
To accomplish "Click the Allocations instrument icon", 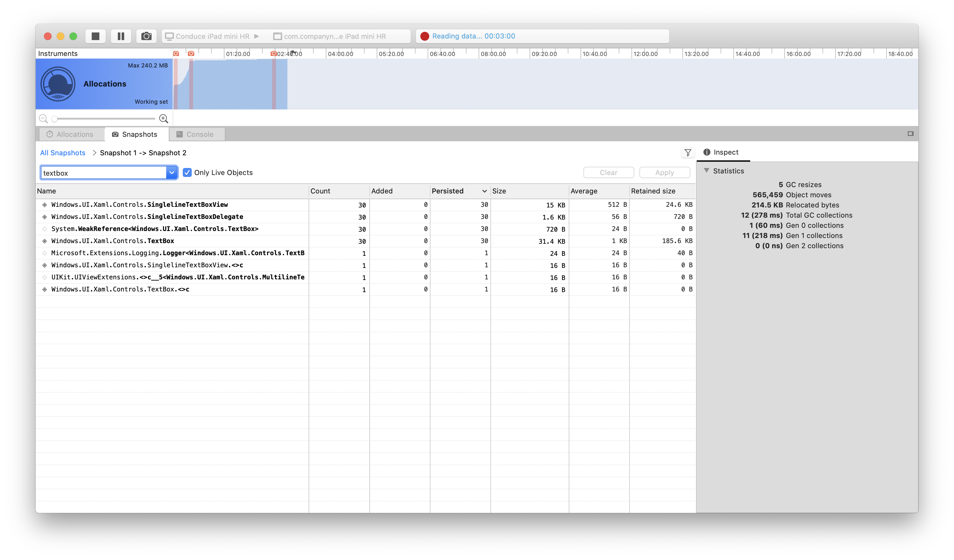I will pos(58,84).
